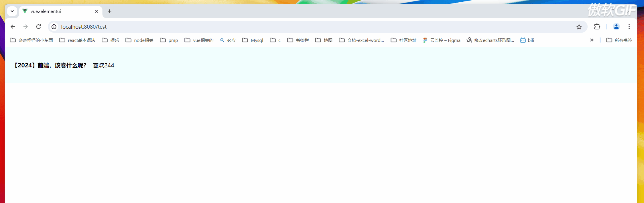The image size is (644, 203).
Task: Open a new tab with plus button
Action: 109,11
